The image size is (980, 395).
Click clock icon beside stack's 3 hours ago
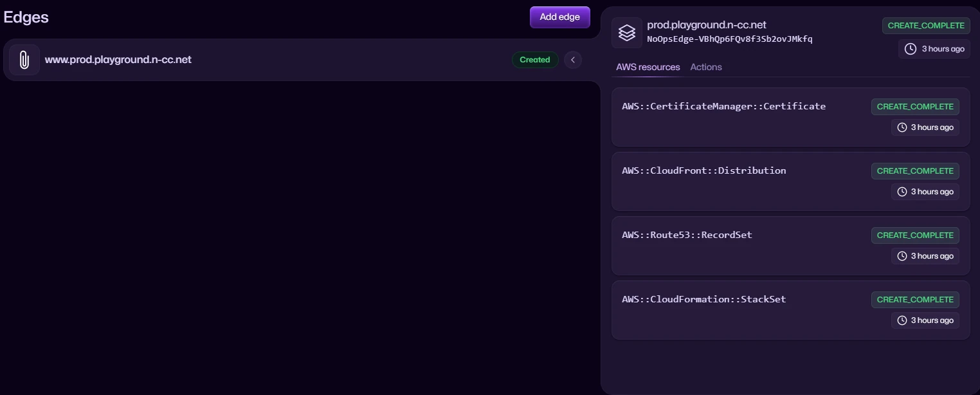pos(910,49)
